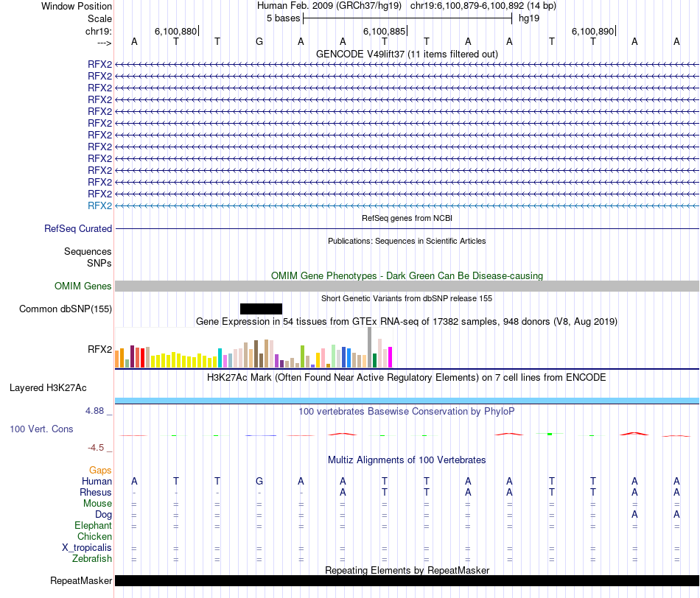Click the magenta last bar in GTEx chart
Viewport: 700px width, 598px height.
391,357
